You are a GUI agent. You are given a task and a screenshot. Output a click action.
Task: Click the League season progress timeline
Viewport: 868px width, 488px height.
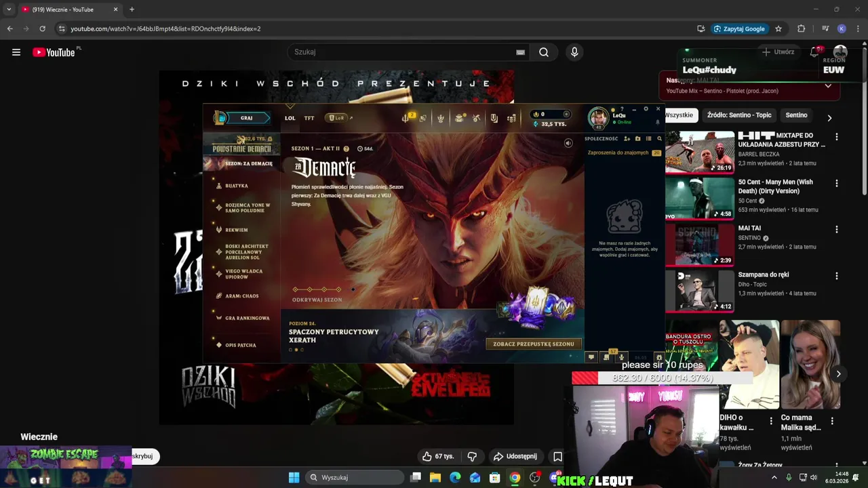324,289
